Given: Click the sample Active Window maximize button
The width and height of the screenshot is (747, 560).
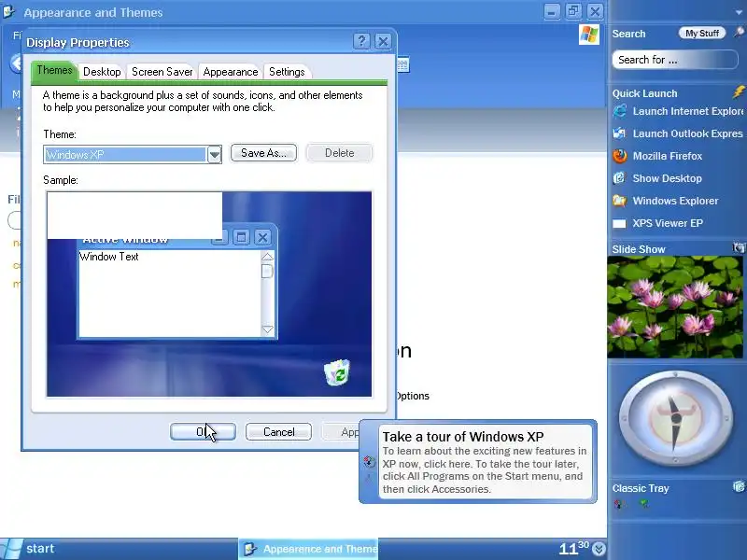Looking at the screenshot, I should 241,237.
